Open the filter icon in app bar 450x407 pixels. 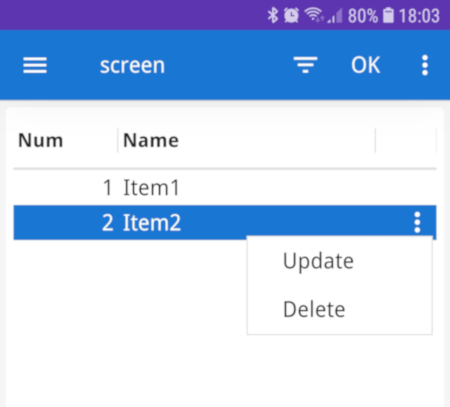coord(305,65)
